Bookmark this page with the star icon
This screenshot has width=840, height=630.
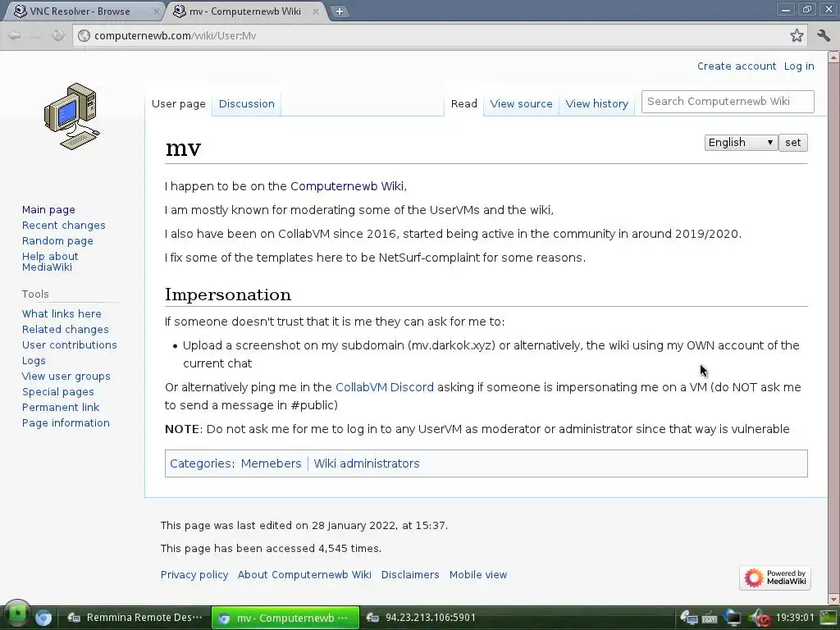tap(797, 35)
